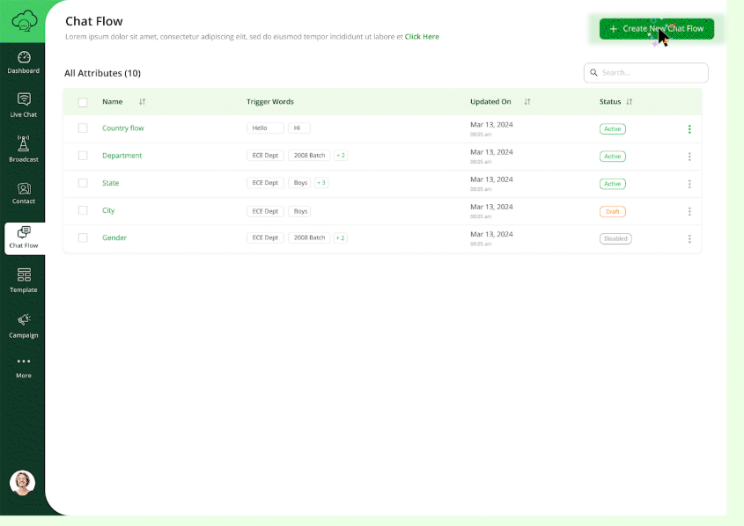744x526 pixels.
Task: Sort by Updated On column
Action: (527, 102)
